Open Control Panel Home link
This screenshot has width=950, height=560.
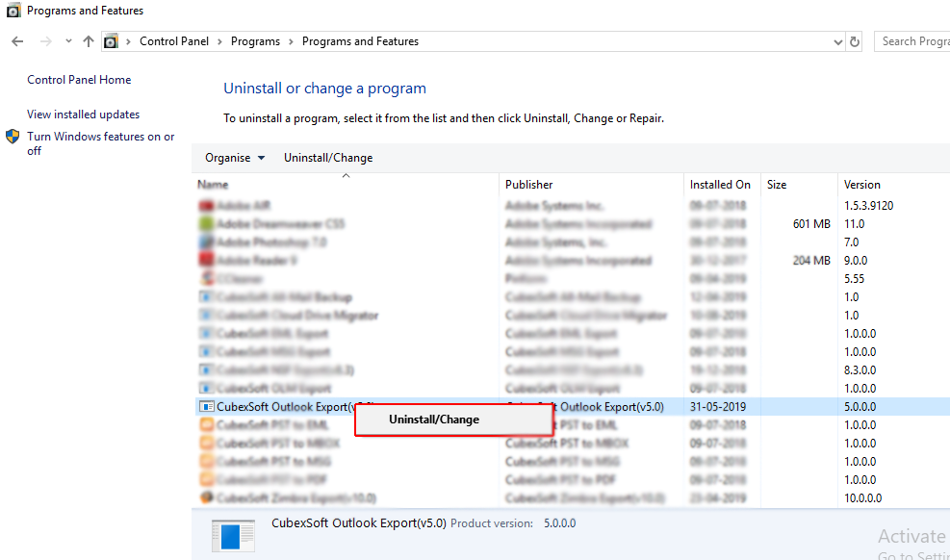pos(79,80)
